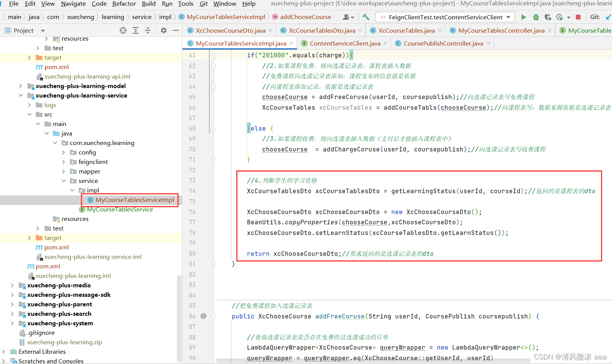
Task: Close the XcCourseTablesDto.java tab
Action: [x=361, y=30]
